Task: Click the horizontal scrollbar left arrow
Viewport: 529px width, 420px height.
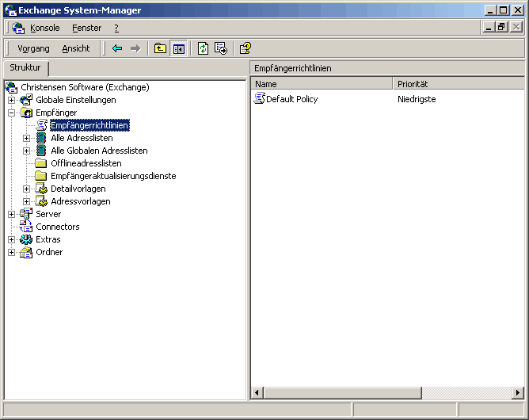Action: point(257,392)
